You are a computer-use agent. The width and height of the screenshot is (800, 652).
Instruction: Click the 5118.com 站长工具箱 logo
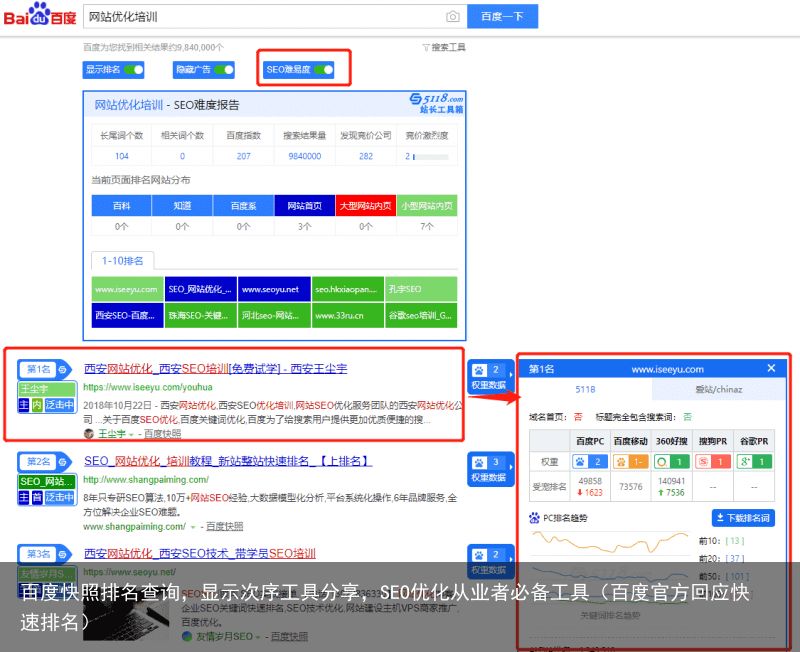click(x=437, y=103)
